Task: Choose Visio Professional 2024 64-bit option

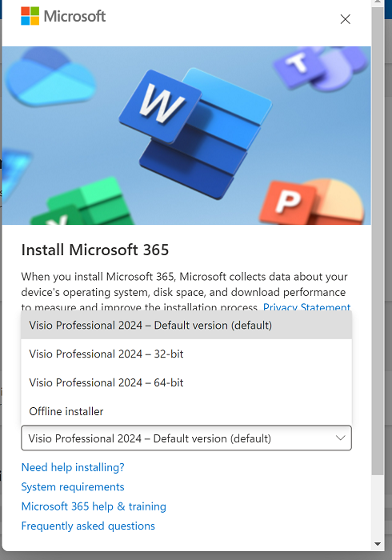Action: pyautogui.click(x=186, y=382)
